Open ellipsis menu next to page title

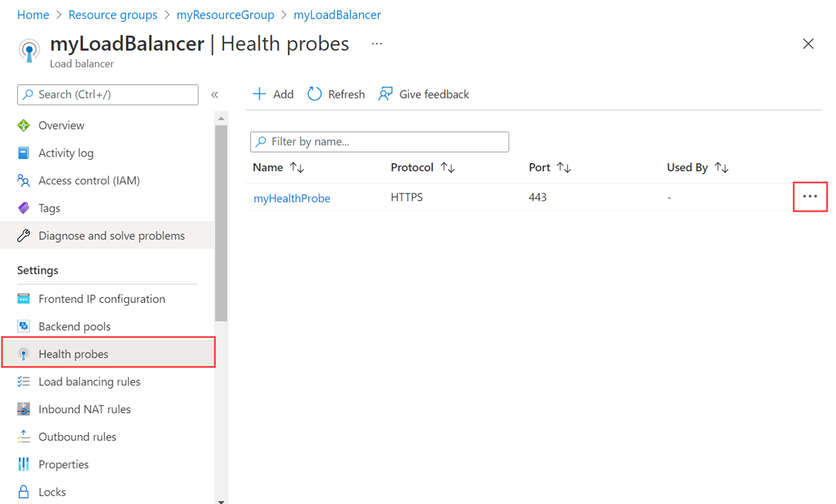[x=377, y=44]
